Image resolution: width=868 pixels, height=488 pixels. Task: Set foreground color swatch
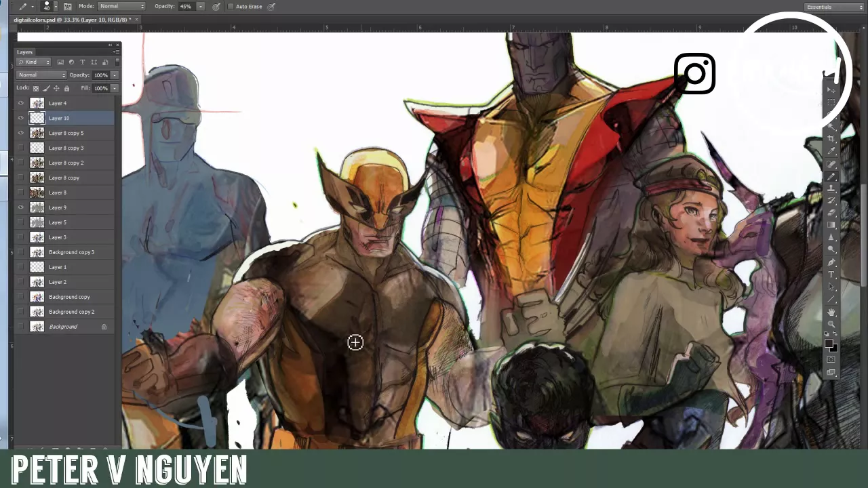(x=829, y=343)
